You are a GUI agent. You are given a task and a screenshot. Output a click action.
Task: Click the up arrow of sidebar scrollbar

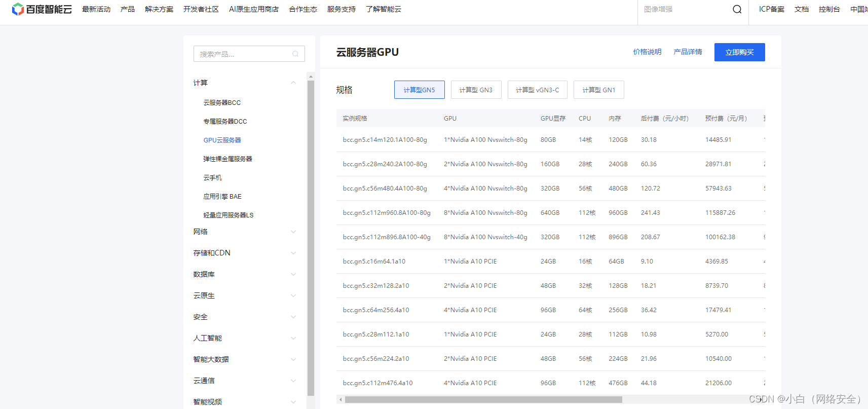click(x=311, y=77)
